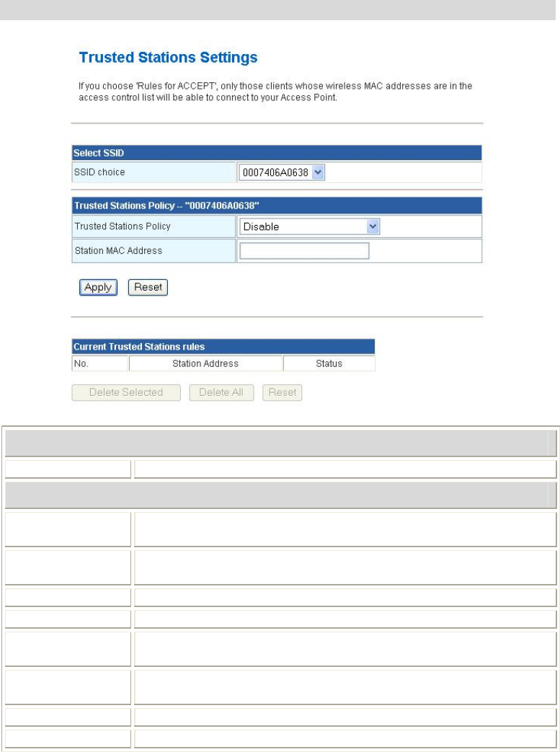This screenshot has height=752, width=560.
Task: Click the Trusted Stations Policy -- "0007406A0638" header bar
Action: coord(277,205)
